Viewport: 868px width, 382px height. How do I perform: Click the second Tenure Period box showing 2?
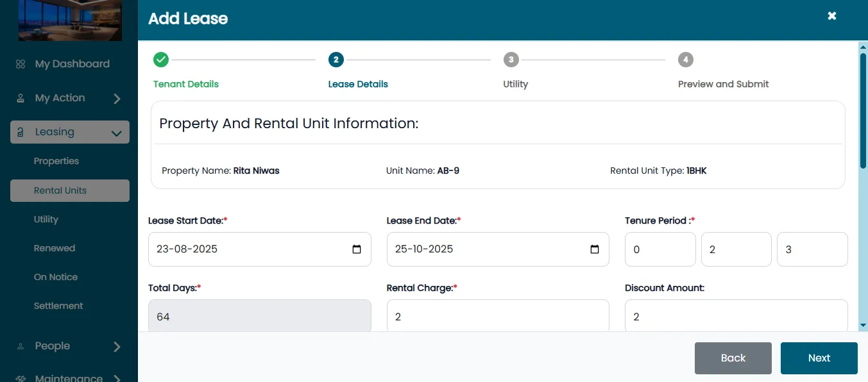click(x=736, y=249)
